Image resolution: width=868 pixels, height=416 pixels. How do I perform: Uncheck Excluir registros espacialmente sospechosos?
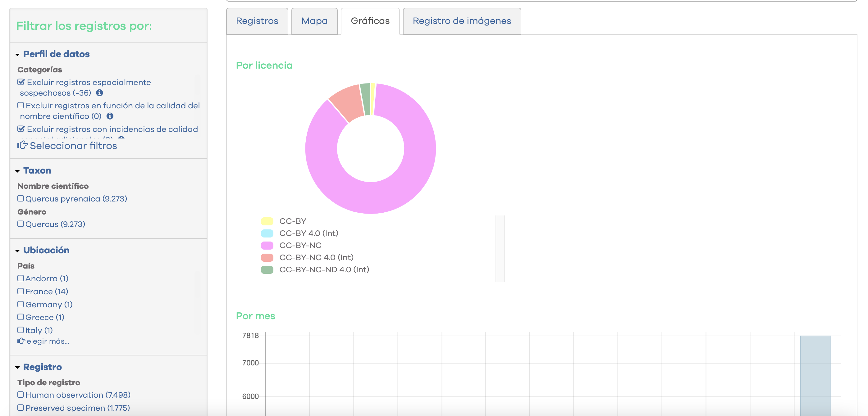(x=21, y=82)
